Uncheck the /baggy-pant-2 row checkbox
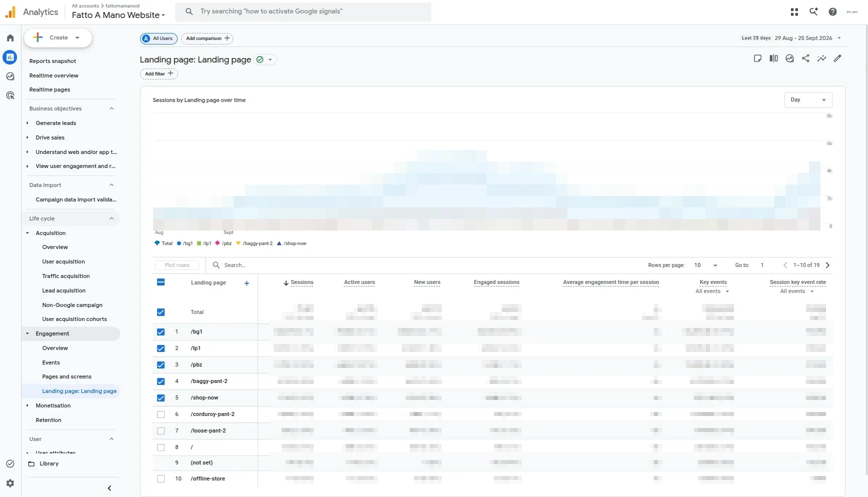Screen dimensions: 868x497 point(161,381)
